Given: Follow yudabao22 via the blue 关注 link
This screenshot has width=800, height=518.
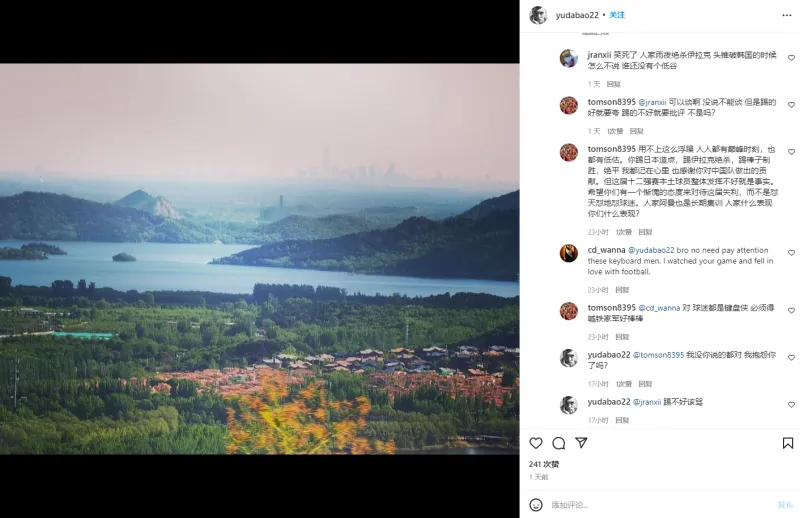Looking at the screenshot, I should coord(617,15).
